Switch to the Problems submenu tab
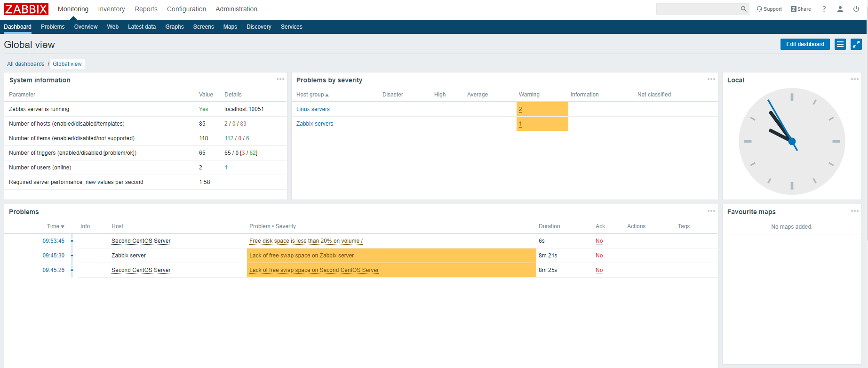Image resolution: width=868 pixels, height=368 pixels. click(x=53, y=27)
